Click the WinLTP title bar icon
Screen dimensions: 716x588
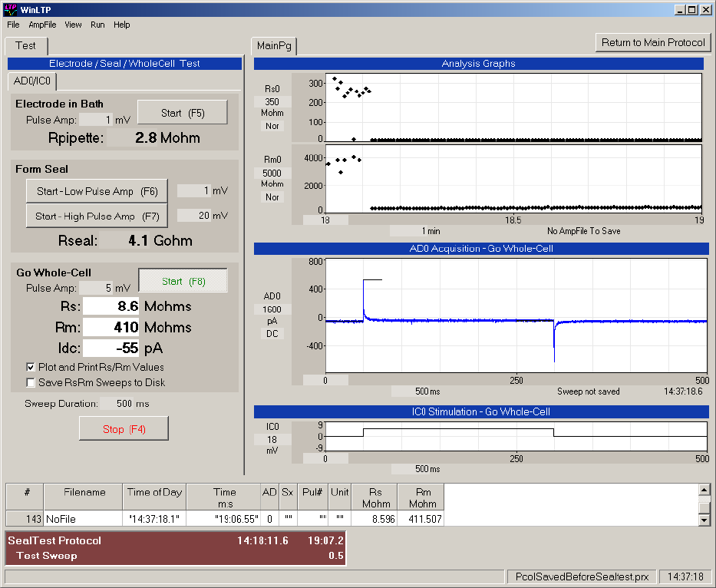pyautogui.click(x=10, y=9)
